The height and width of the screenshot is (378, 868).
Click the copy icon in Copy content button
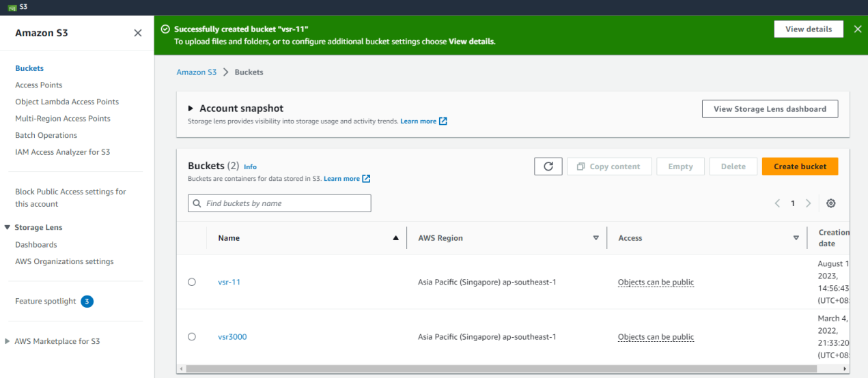(x=580, y=166)
